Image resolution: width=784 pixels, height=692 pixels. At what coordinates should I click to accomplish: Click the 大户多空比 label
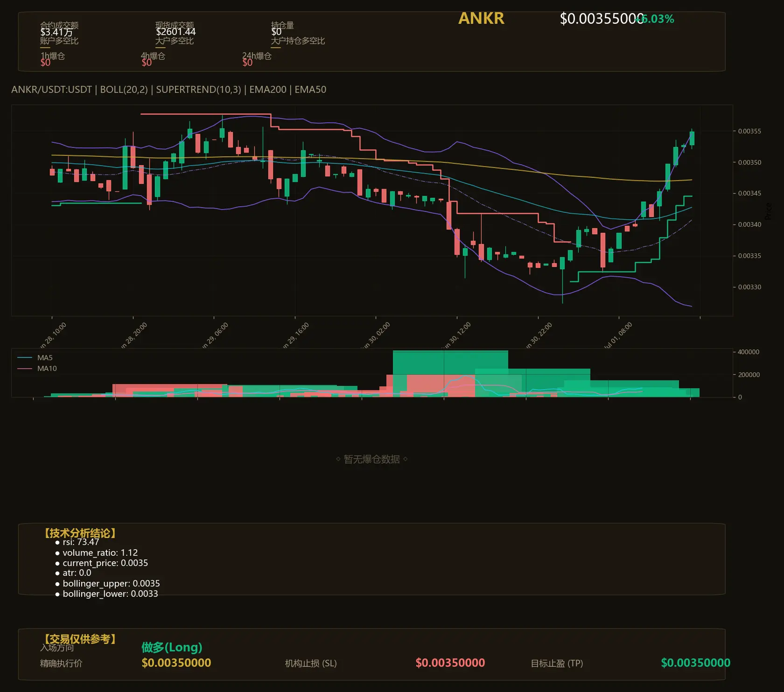[175, 41]
